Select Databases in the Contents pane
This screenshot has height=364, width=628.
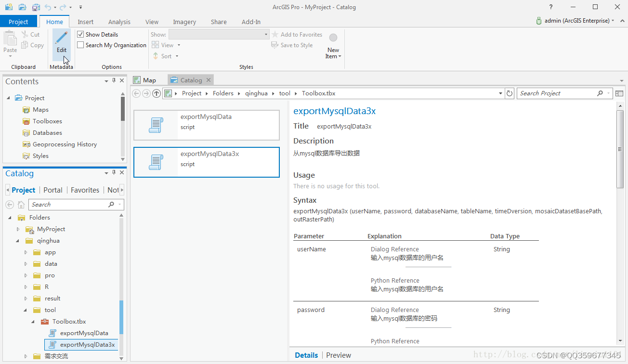47,133
